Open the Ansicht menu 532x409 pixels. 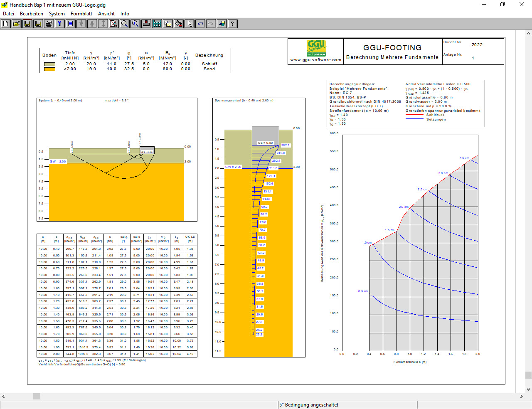coord(106,14)
